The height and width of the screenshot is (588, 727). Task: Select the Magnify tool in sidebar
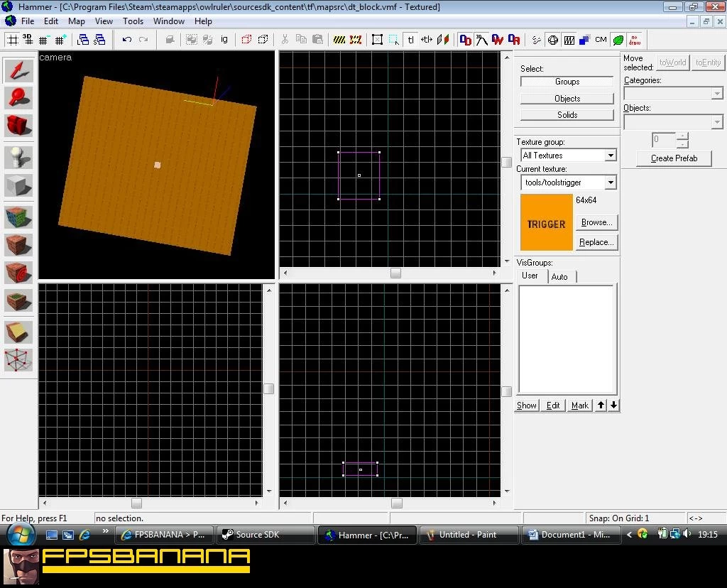tap(18, 98)
